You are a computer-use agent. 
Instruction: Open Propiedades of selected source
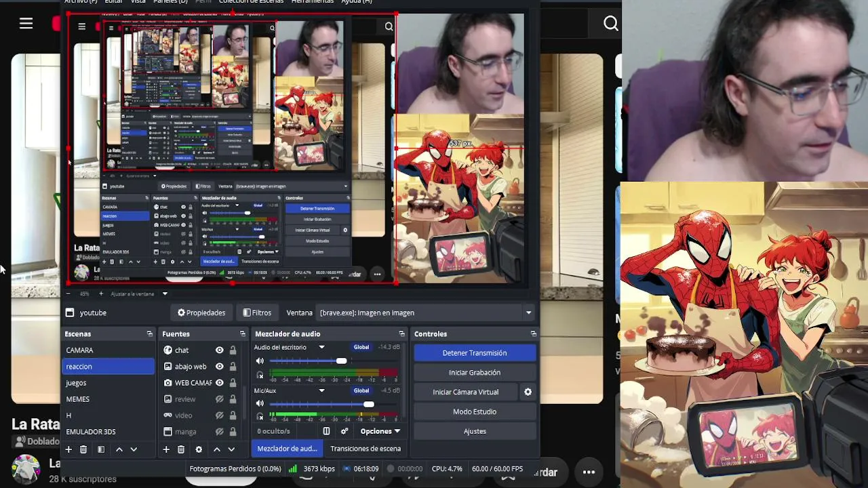tap(201, 312)
